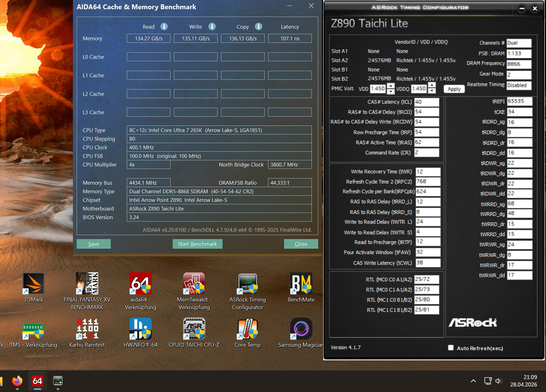Show hidden tray icons chevron

pos(473,381)
